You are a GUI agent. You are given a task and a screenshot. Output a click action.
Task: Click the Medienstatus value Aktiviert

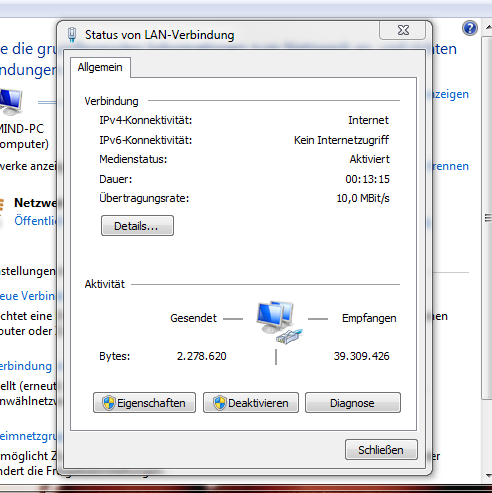[x=369, y=159]
